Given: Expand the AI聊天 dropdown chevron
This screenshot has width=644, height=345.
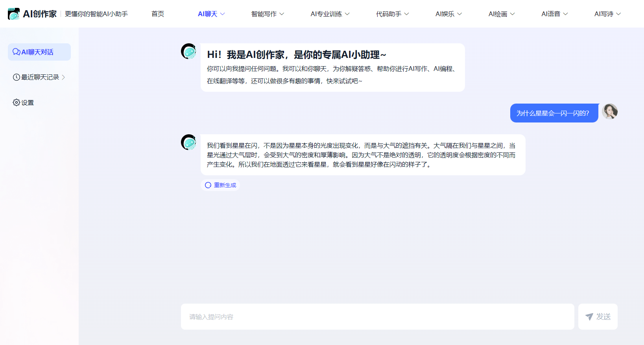Looking at the screenshot, I should tap(222, 14).
